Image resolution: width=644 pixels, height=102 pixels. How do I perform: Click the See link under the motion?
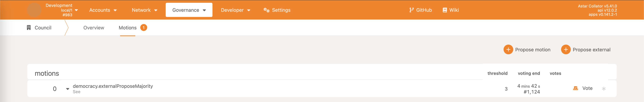(x=77, y=92)
